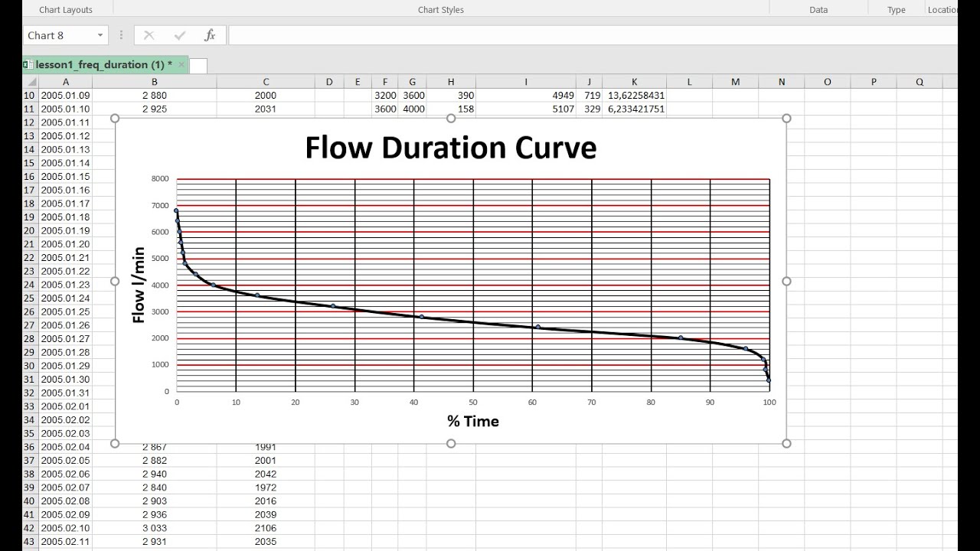Select row 10 header
This screenshot has width=980, height=551.
click(x=31, y=96)
